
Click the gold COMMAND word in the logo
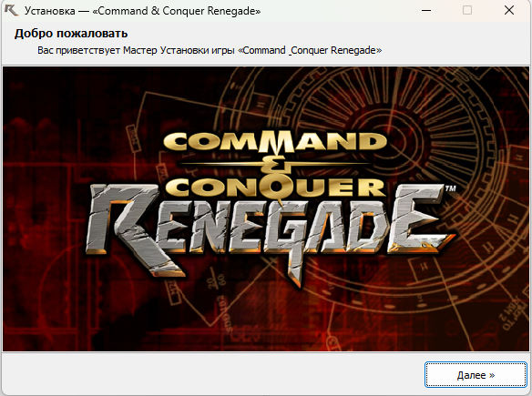click(x=275, y=141)
